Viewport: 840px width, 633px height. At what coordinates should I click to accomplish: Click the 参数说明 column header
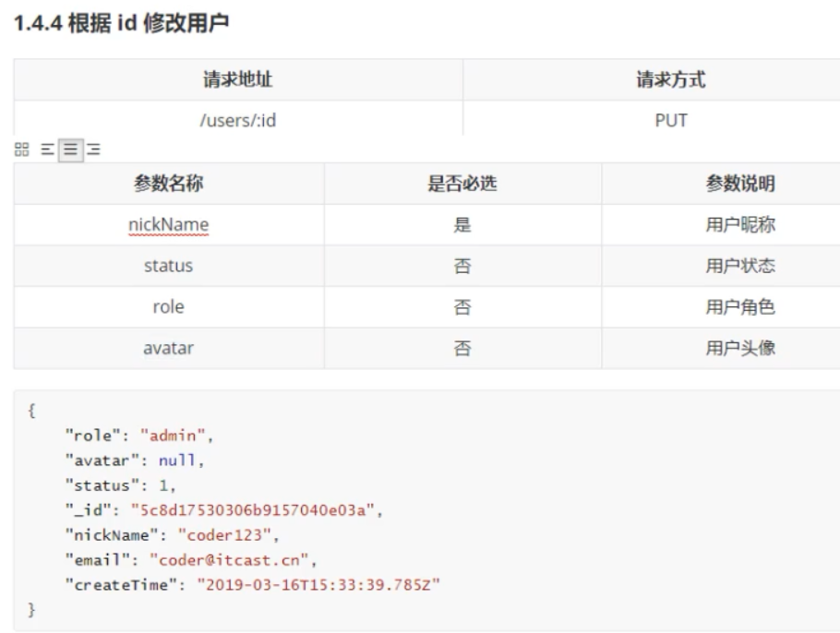pyautogui.click(x=740, y=184)
